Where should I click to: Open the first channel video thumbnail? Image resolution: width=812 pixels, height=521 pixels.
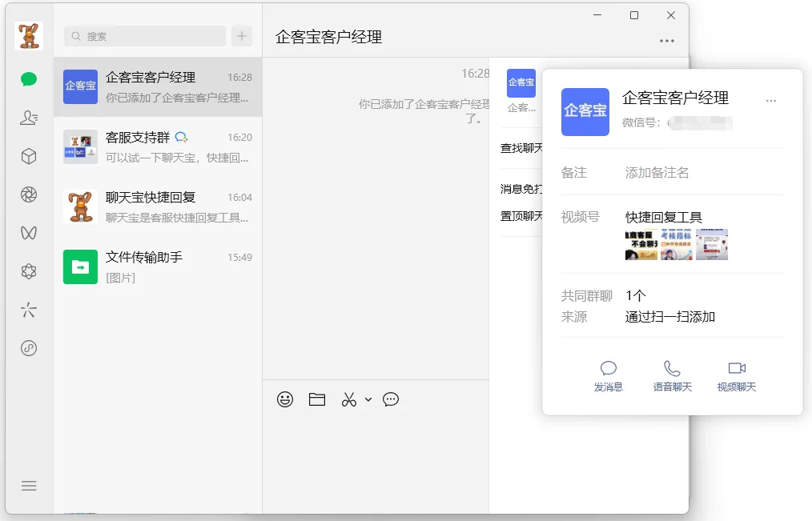click(x=641, y=244)
